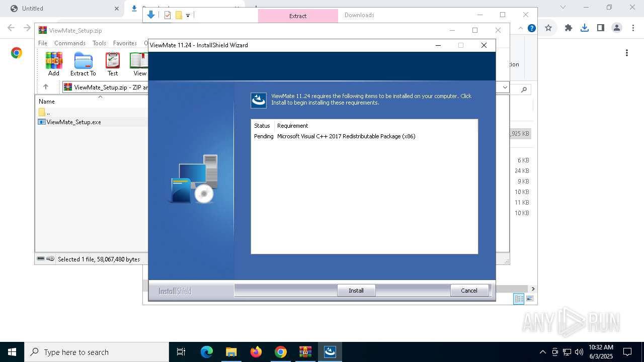Screen dimensions: 644x362
Task: Open Chrome tab search chevron
Action: pos(563,8)
